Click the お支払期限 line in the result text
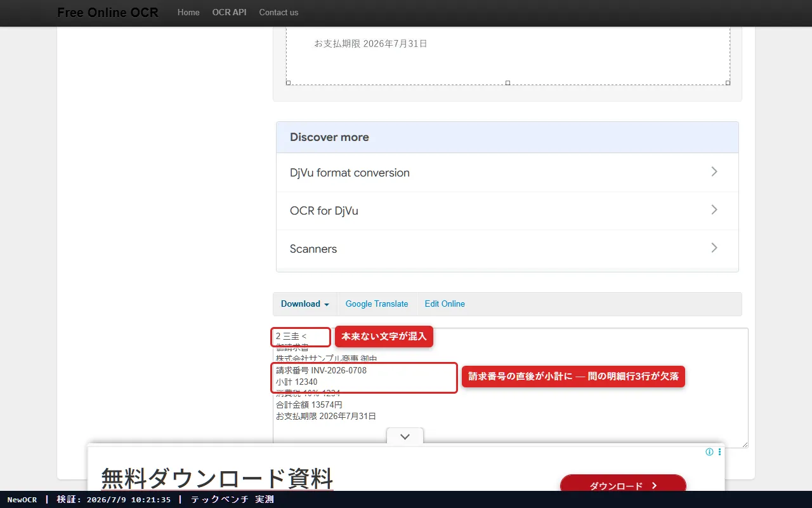 pos(326,416)
